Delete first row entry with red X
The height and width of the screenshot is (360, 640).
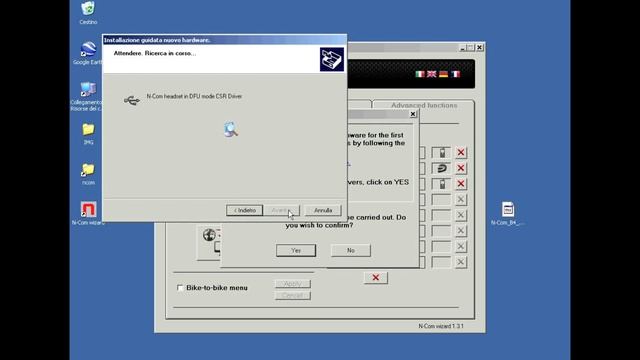[461, 153]
